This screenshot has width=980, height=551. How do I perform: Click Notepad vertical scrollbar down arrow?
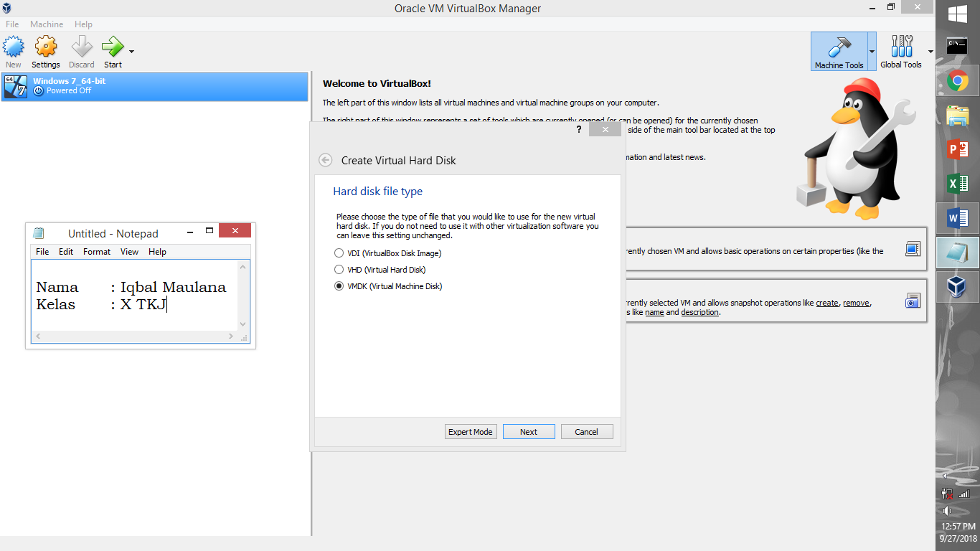243,324
